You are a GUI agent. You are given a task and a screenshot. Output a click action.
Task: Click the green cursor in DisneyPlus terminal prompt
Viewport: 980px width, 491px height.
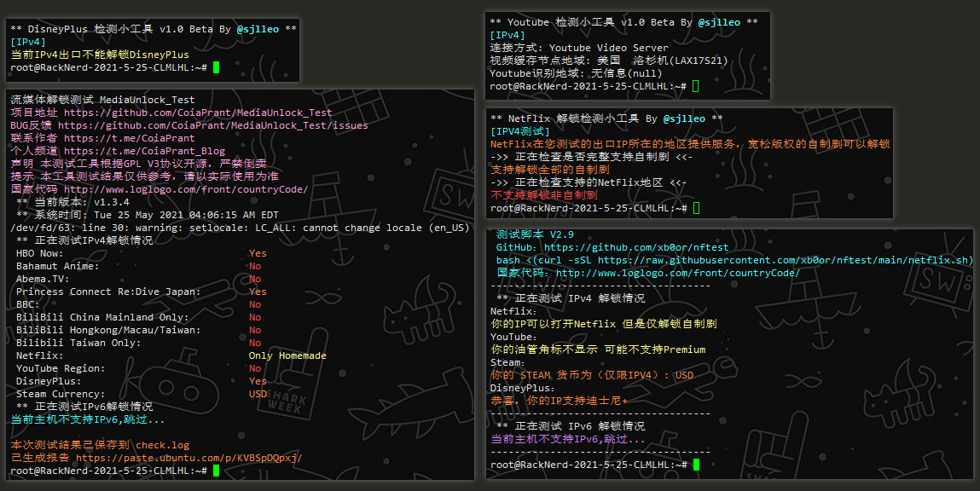tap(217, 66)
